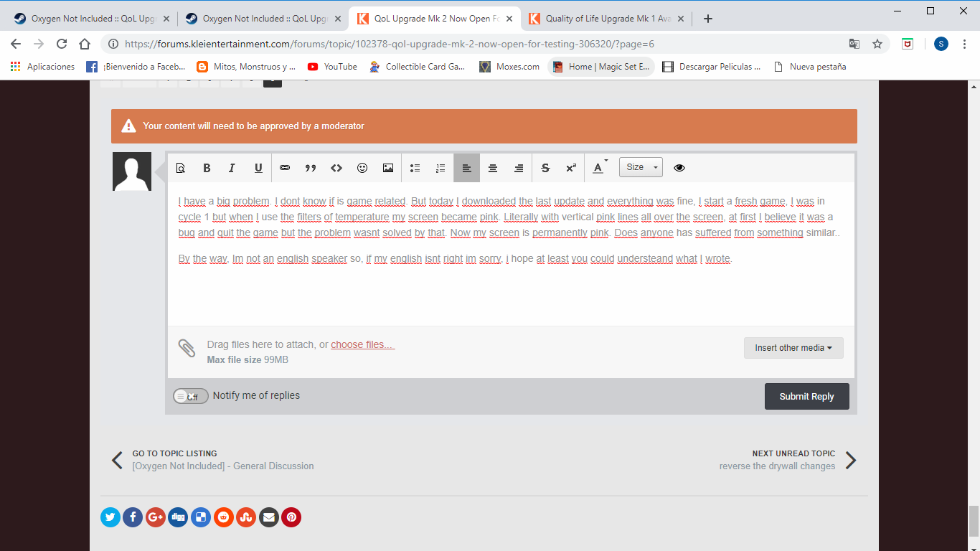Toggle Notify me of replies switch
This screenshot has height=551, width=980.
click(191, 396)
